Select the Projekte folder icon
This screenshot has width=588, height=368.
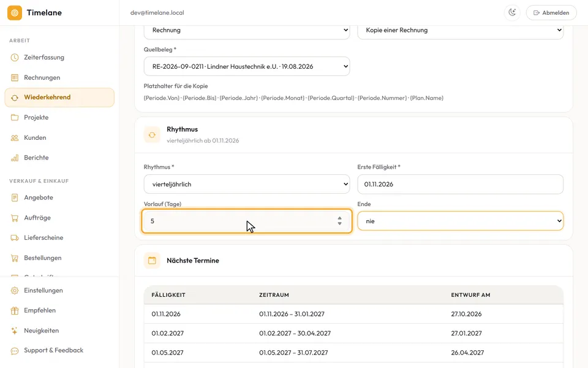click(15, 118)
